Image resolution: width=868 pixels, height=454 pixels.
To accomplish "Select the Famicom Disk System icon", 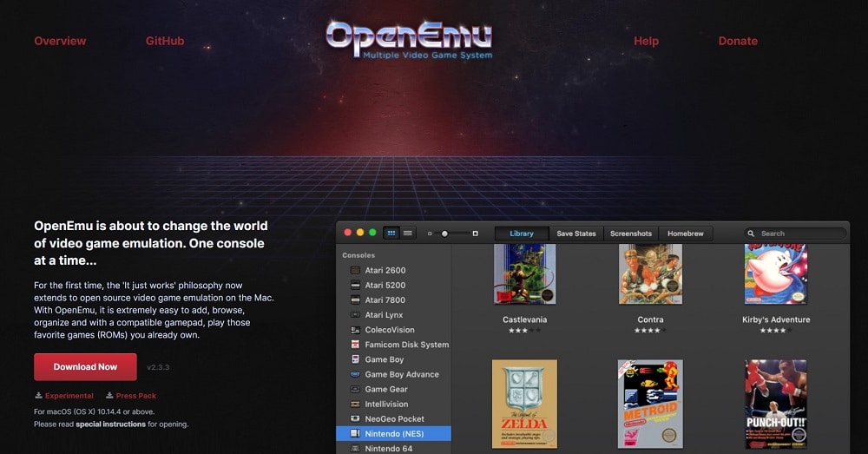I will (355, 345).
